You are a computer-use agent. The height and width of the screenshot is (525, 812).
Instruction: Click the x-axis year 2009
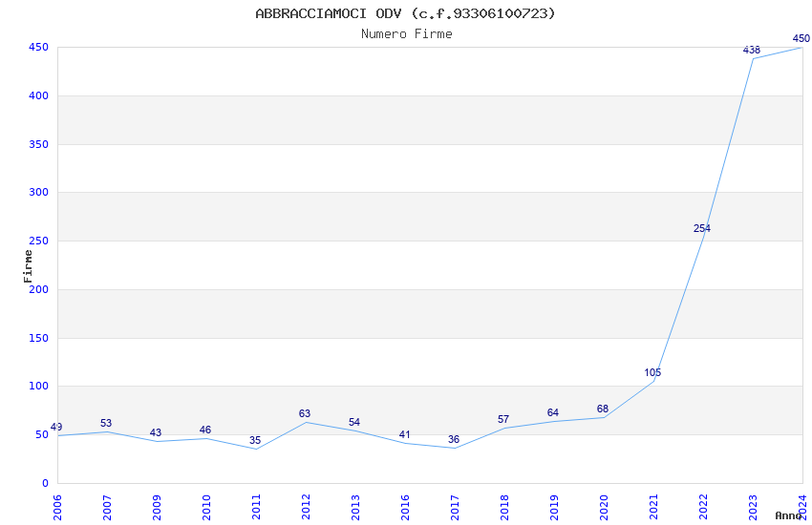tap(157, 508)
